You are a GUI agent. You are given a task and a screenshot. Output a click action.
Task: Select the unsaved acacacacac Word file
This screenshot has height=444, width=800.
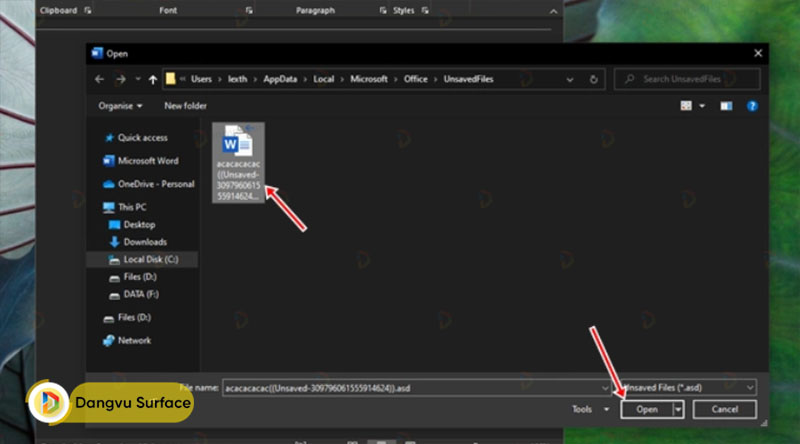238,162
